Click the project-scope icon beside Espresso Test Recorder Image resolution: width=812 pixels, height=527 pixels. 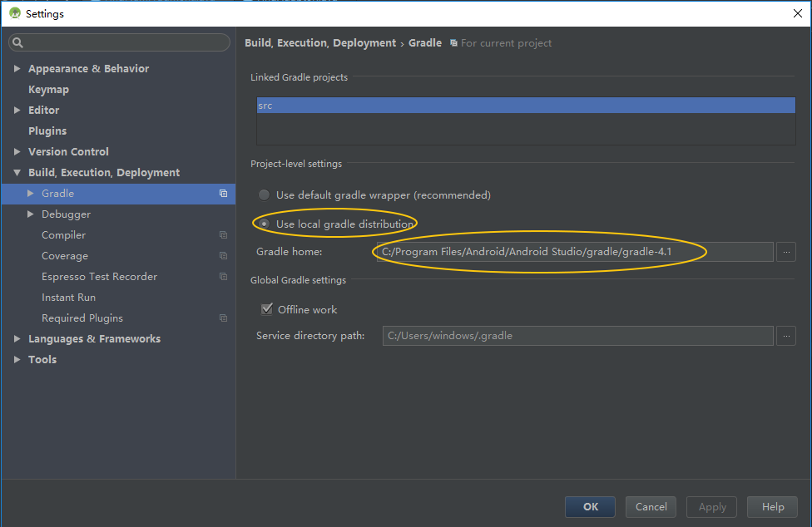[x=223, y=276]
